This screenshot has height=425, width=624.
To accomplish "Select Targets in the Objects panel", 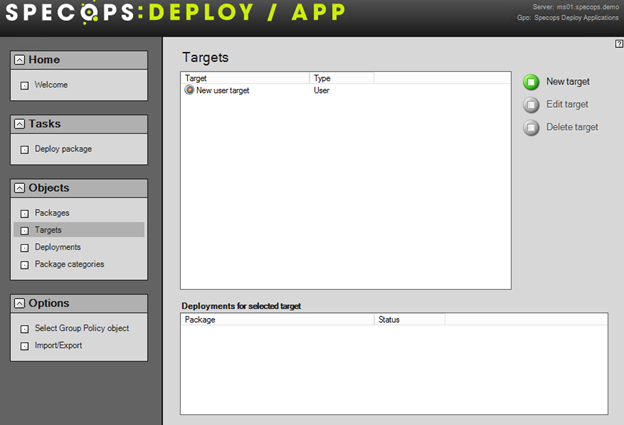I will point(79,230).
